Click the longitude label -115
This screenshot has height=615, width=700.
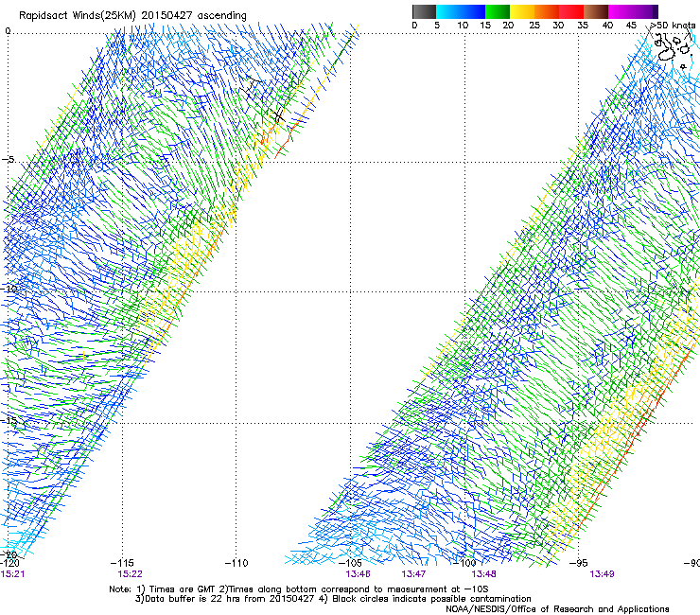tap(122, 563)
